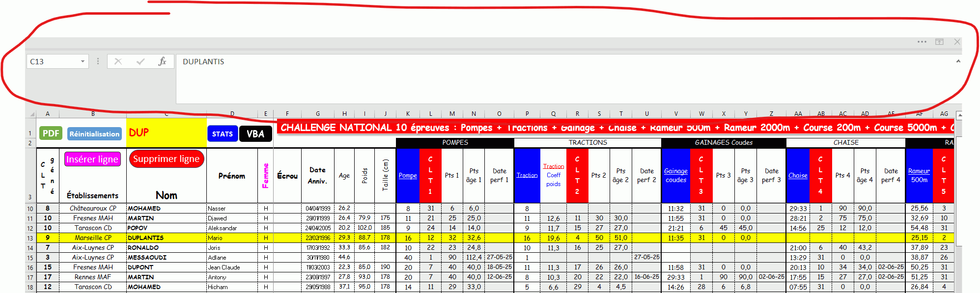Click the Insert Function fx icon

[162, 61]
